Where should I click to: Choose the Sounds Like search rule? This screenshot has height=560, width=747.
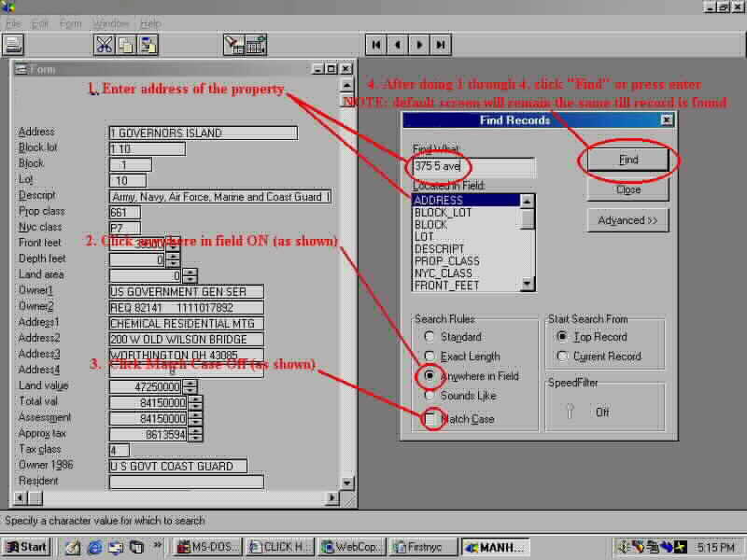point(430,396)
